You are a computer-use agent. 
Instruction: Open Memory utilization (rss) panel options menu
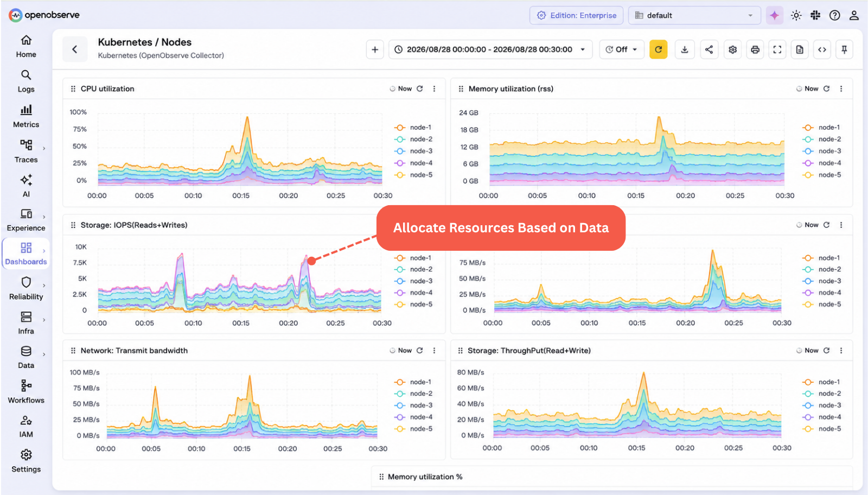tap(841, 88)
